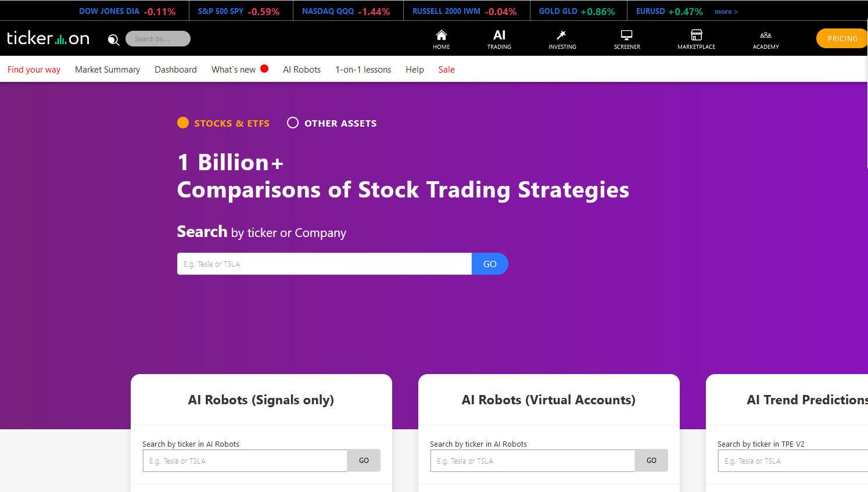Click the ticker.on logo
The width and height of the screenshot is (868, 492).
coord(48,38)
